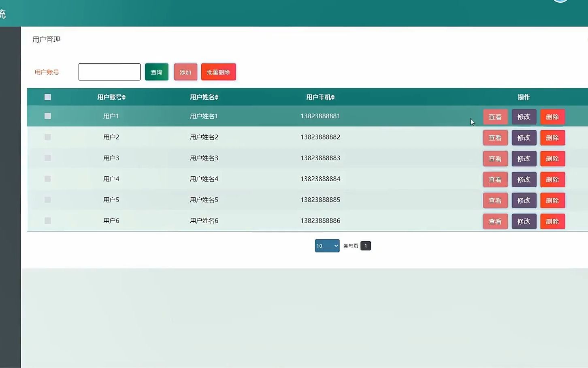Click the 用户姓名5 name cell
The height and width of the screenshot is (368, 588).
[x=204, y=199]
